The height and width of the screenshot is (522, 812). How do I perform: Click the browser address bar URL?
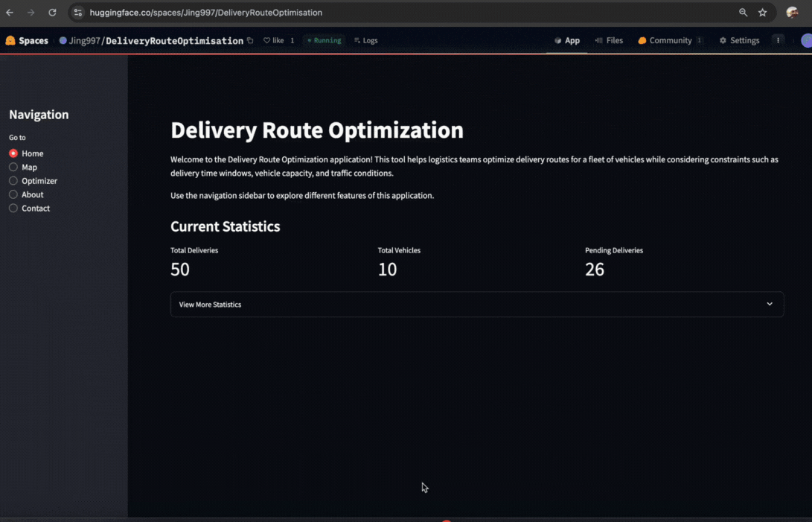pyautogui.click(x=205, y=13)
